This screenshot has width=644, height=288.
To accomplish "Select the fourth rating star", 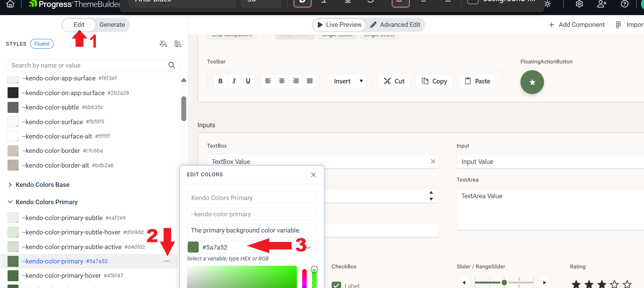I will click(615, 284).
